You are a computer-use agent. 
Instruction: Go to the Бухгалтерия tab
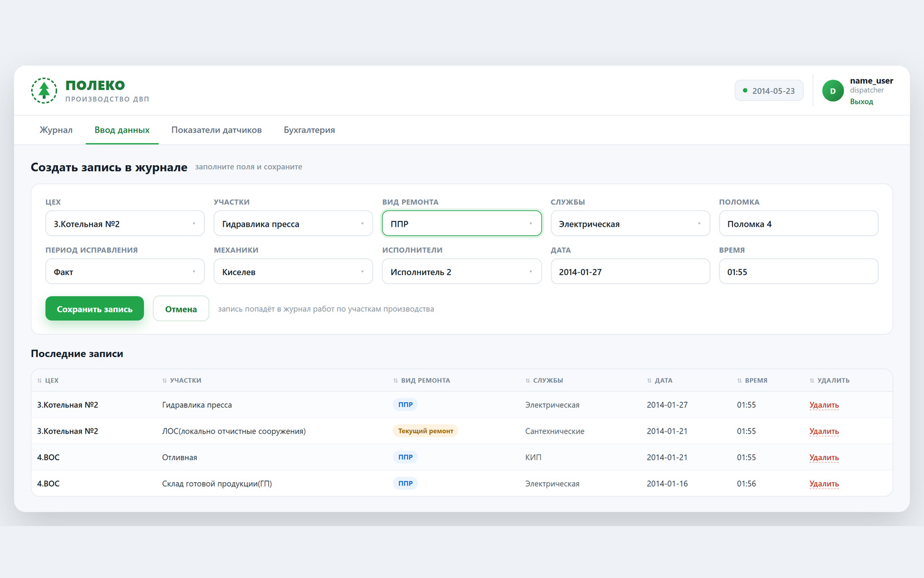(x=309, y=130)
